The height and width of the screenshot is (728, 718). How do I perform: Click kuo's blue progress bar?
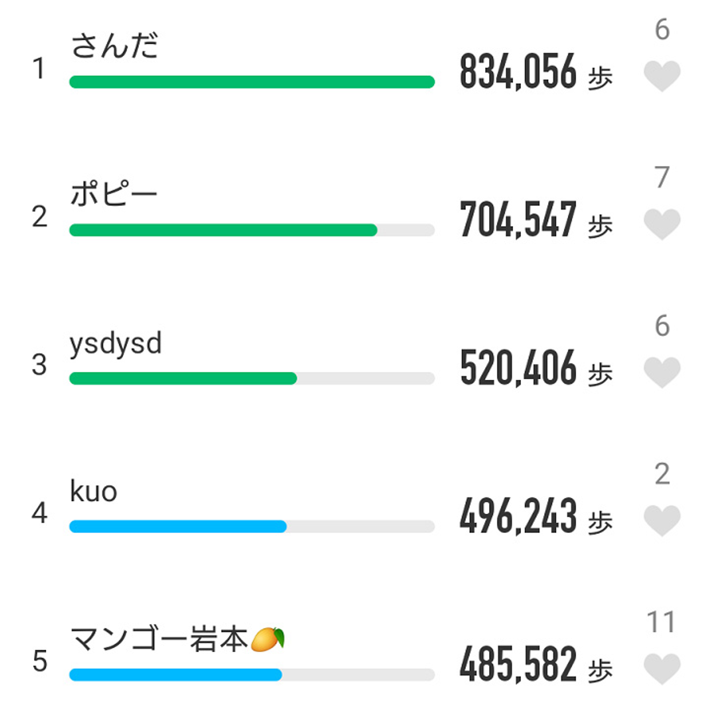click(178, 527)
